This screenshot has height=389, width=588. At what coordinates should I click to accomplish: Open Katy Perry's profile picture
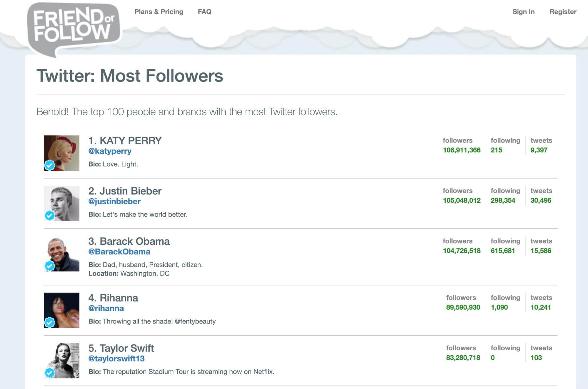click(62, 153)
